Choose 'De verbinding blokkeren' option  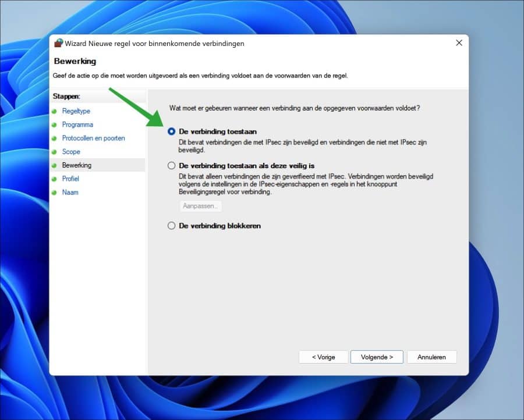[x=171, y=226]
